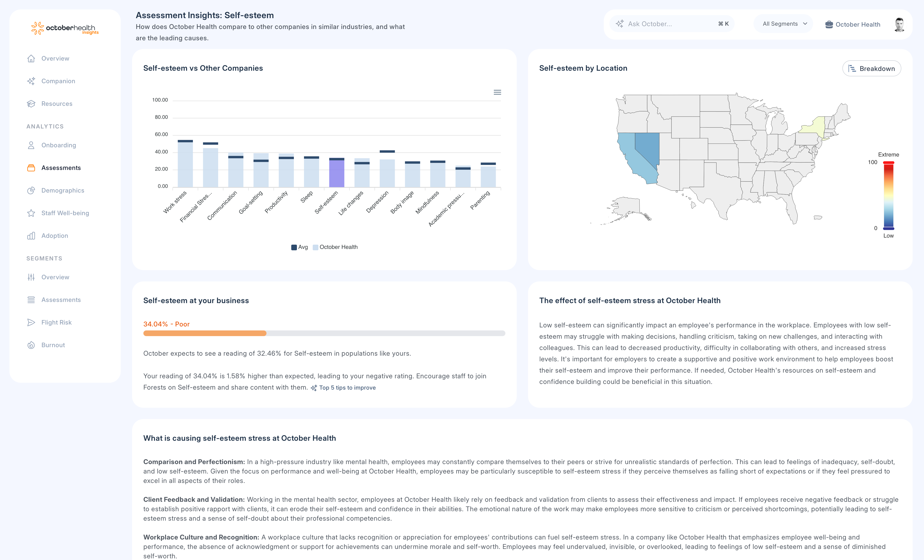
Task: Click the October Health company name
Action: click(x=858, y=24)
